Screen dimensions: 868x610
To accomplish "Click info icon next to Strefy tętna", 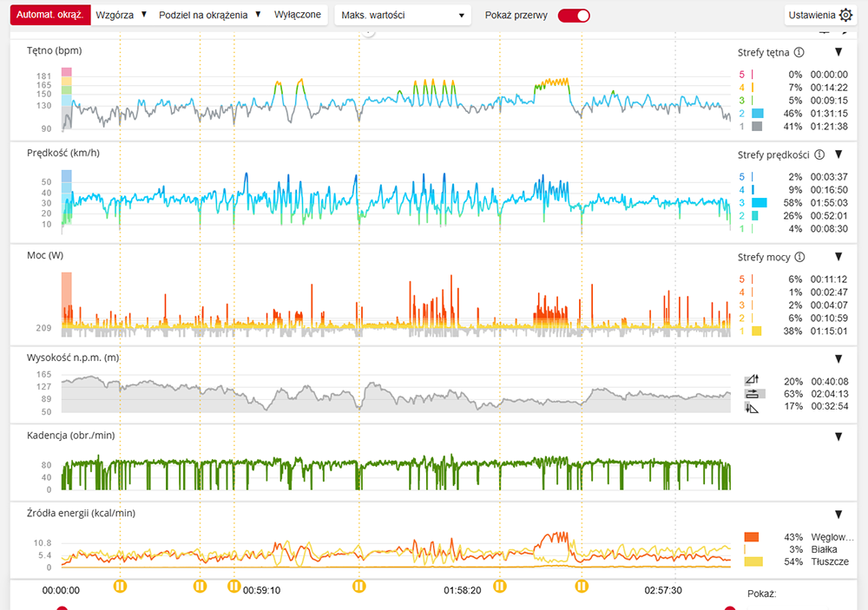I will pyautogui.click(x=799, y=52).
